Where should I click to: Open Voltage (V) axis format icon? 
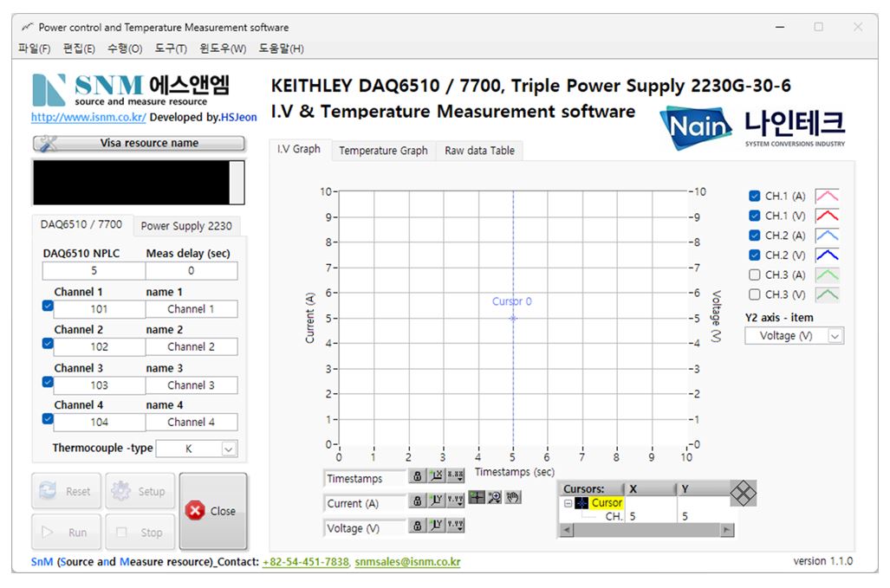455,527
